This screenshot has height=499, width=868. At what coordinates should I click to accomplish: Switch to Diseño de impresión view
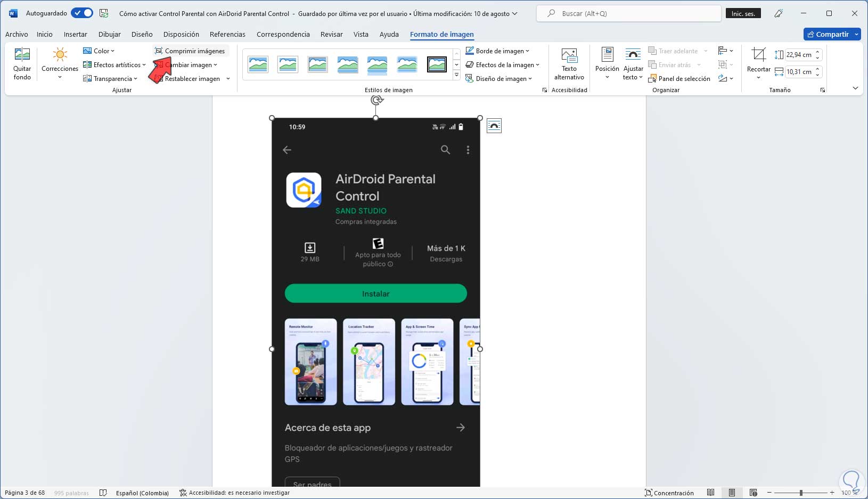pyautogui.click(x=732, y=493)
